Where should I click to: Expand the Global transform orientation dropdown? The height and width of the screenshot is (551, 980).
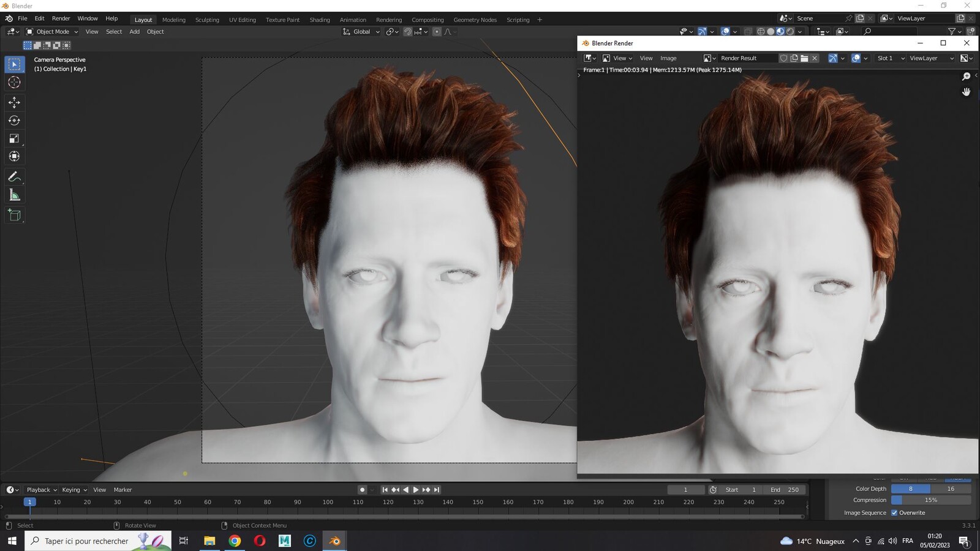(361, 32)
